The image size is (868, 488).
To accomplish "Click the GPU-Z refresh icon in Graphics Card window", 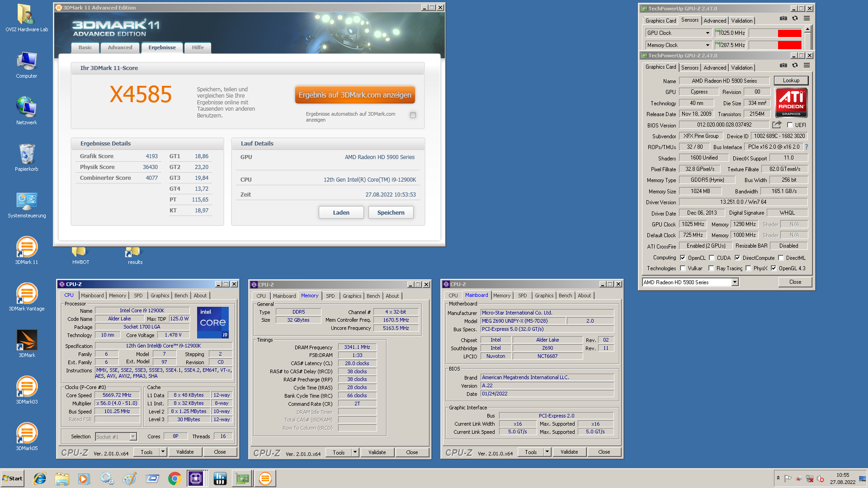I will tap(795, 65).
